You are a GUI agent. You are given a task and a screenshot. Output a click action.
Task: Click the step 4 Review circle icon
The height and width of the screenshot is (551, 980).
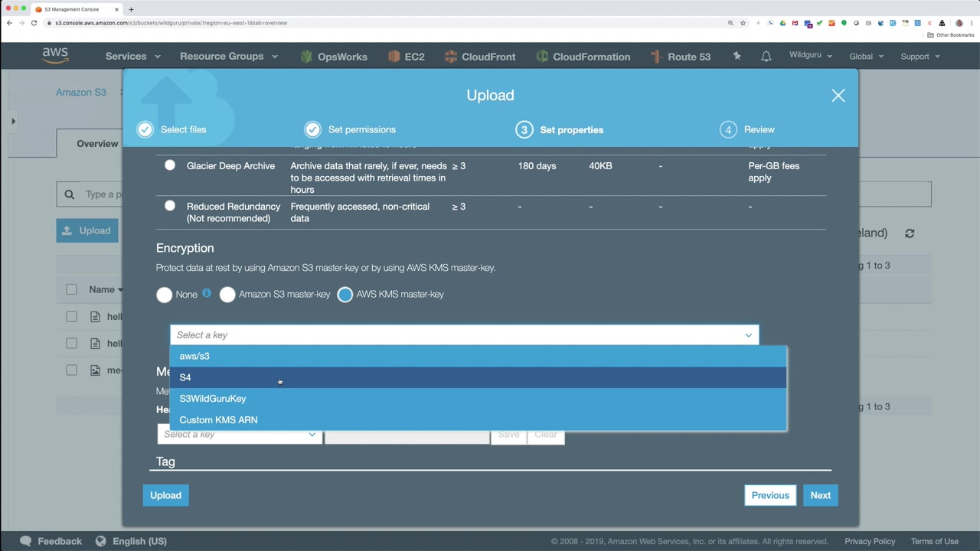pyautogui.click(x=728, y=129)
